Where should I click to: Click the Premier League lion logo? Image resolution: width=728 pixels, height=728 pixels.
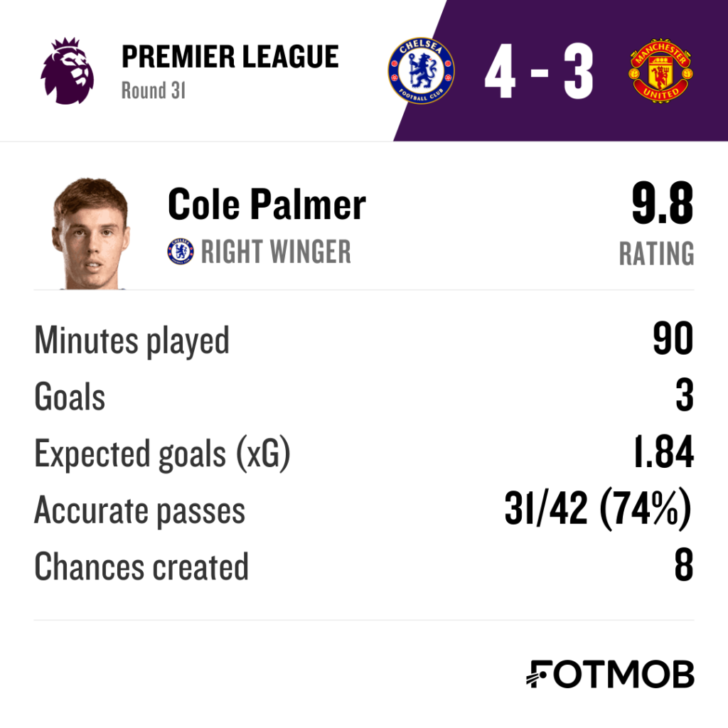(68, 70)
